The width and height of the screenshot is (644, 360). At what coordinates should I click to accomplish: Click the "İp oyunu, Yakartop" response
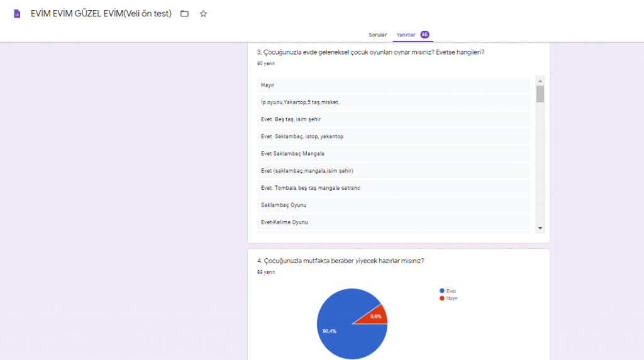click(394, 102)
